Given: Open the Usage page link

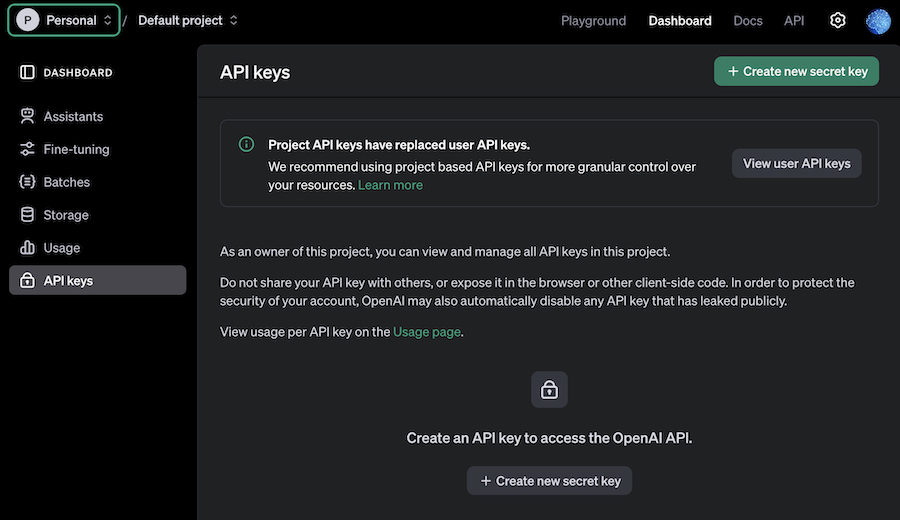Looking at the screenshot, I should point(426,332).
